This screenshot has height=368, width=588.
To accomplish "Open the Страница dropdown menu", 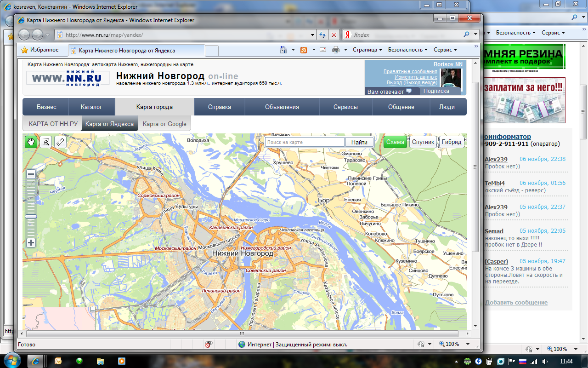I will coord(367,50).
